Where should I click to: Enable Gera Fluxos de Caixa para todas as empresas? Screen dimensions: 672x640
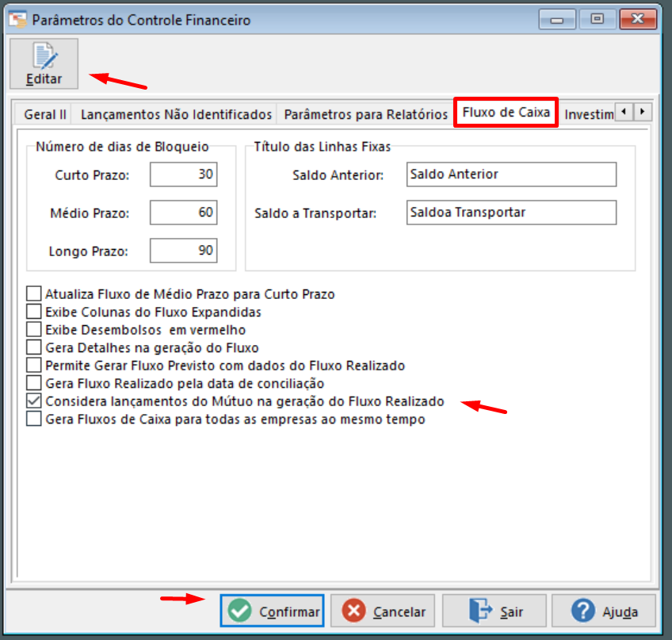[x=34, y=419]
